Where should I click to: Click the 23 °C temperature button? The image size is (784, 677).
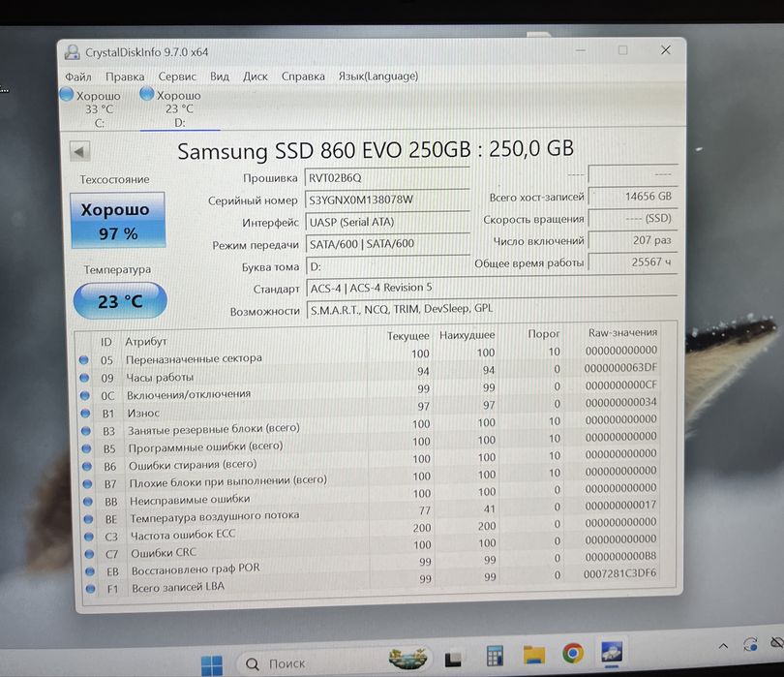tap(120, 300)
